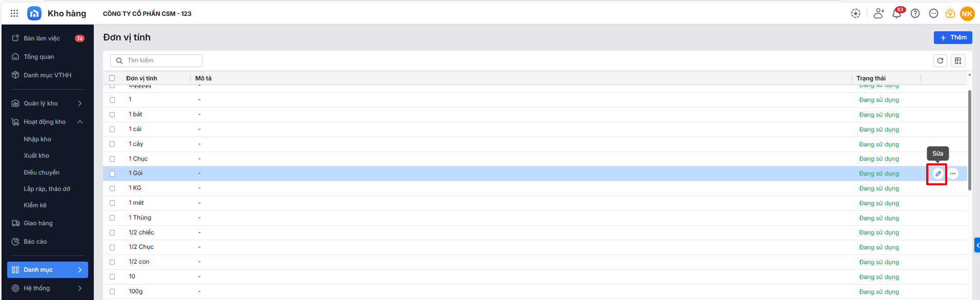
Task: Open Nhập kho in the sidebar
Action: click(37, 139)
